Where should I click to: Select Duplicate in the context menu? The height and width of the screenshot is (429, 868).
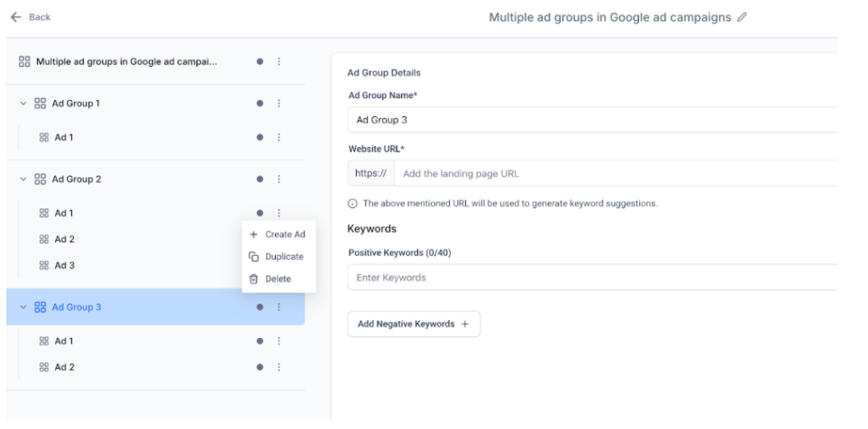pyautogui.click(x=277, y=257)
